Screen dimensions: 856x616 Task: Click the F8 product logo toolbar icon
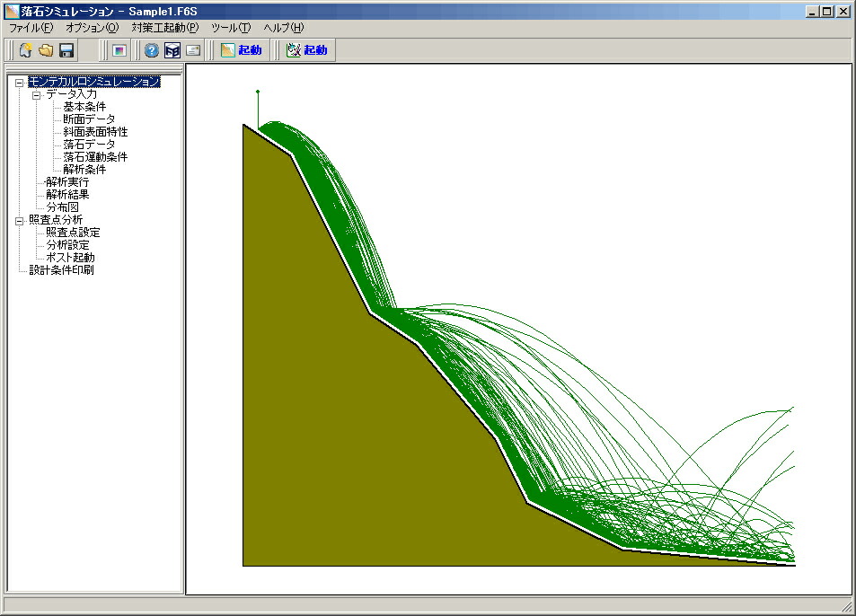(x=172, y=50)
